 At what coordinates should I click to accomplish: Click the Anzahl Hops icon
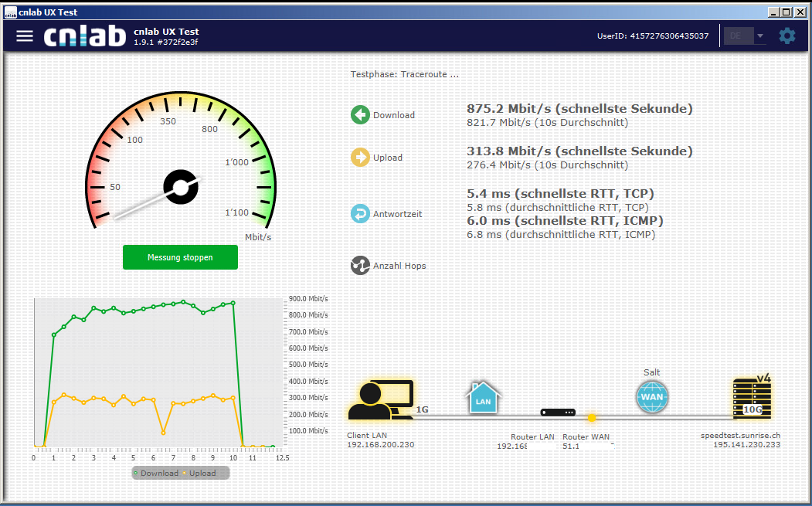[360, 266]
